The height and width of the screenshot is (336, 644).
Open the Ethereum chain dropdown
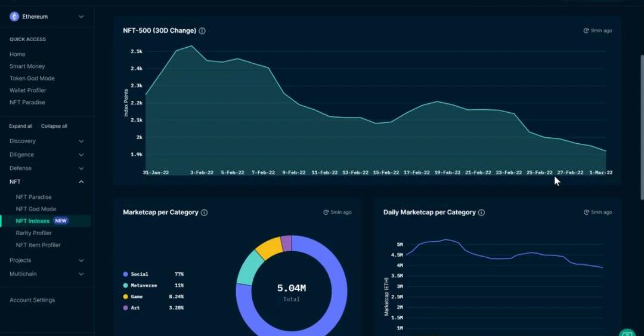81,17
